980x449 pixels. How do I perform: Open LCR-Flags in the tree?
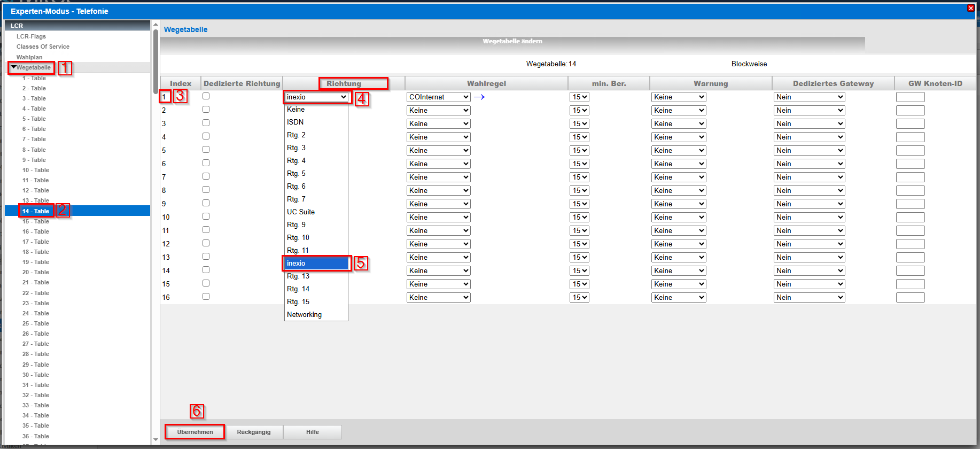click(x=31, y=36)
